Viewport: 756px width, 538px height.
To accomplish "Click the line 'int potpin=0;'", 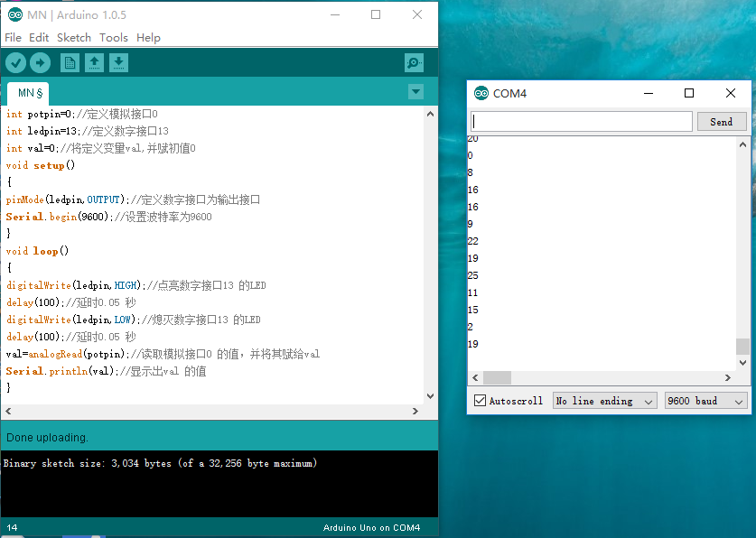I will click(x=82, y=114).
